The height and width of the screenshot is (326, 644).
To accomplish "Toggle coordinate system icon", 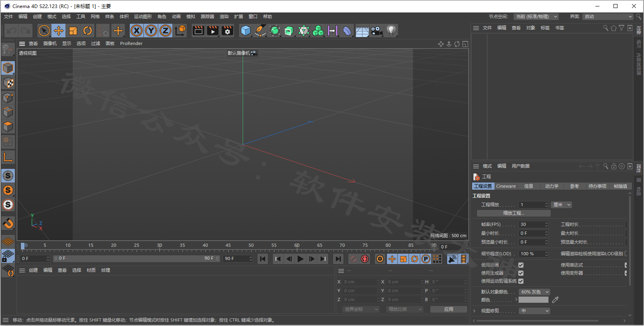I will (x=180, y=31).
